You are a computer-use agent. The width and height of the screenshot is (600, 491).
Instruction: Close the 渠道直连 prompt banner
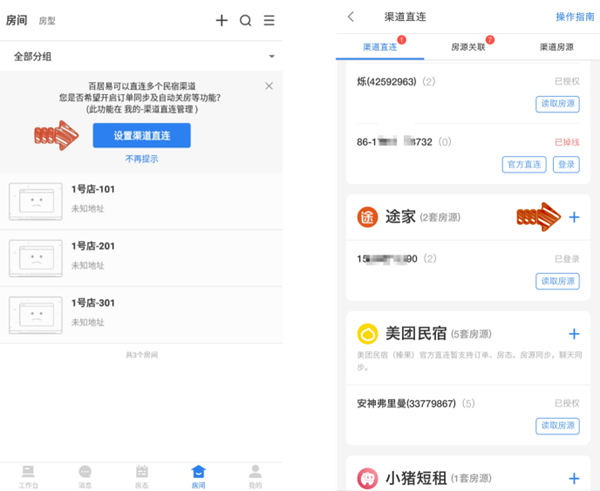tap(269, 86)
